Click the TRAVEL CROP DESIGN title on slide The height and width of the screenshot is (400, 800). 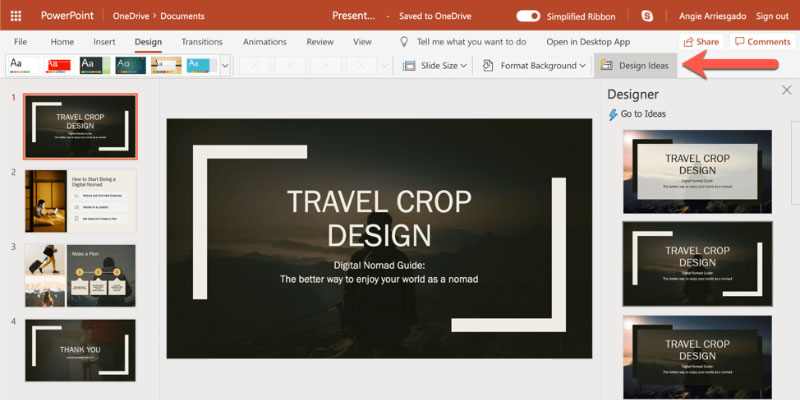pyautogui.click(x=379, y=218)
